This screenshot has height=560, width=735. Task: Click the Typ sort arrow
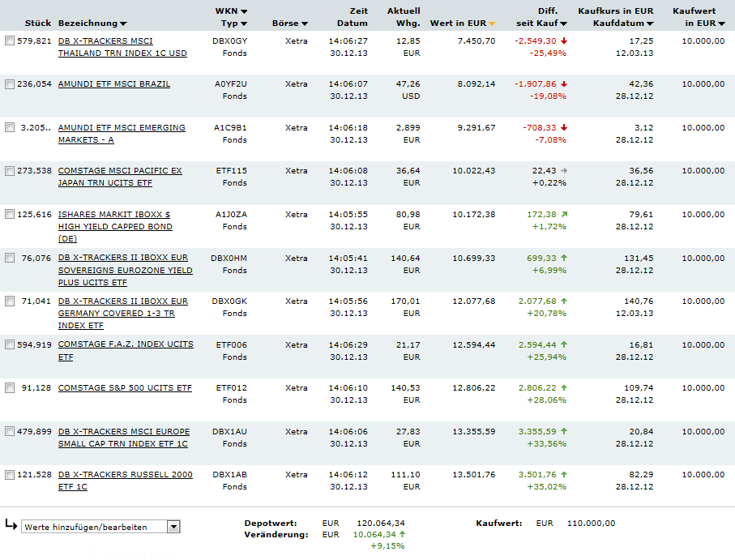244,24
